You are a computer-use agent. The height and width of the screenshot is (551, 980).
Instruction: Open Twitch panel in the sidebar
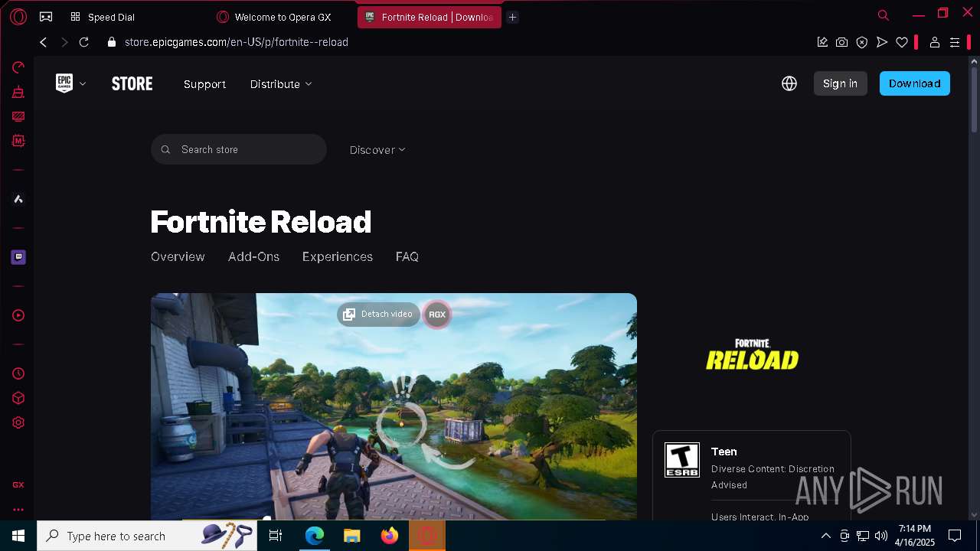point(18,257)
